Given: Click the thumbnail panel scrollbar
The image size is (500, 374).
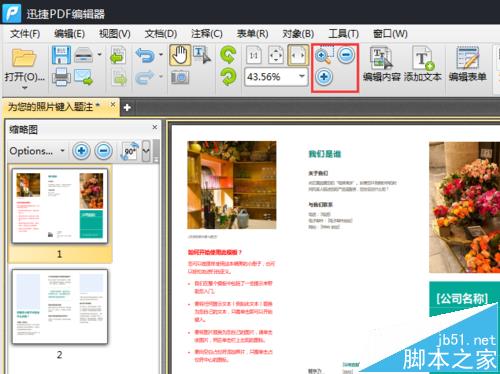Looking at the screenshot, I should coord(156,150).
